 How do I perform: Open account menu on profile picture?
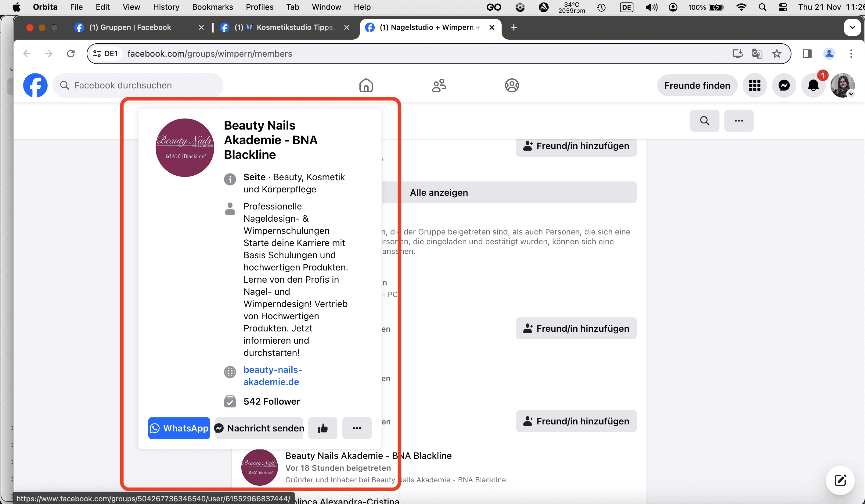tap(842, 85)
